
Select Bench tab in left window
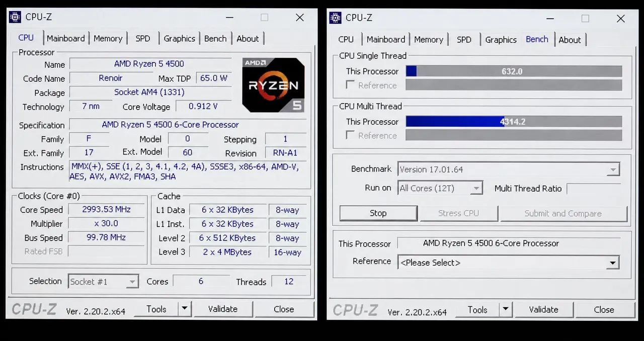215,38
